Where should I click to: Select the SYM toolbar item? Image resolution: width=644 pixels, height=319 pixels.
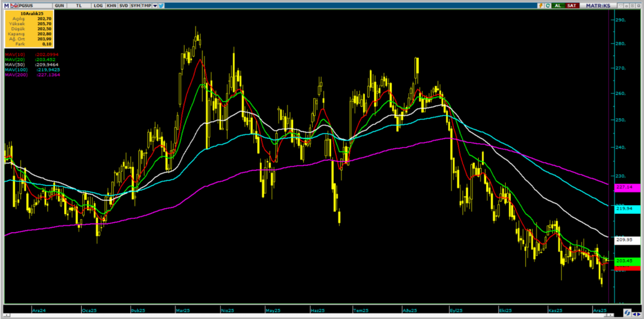[135, 5]
